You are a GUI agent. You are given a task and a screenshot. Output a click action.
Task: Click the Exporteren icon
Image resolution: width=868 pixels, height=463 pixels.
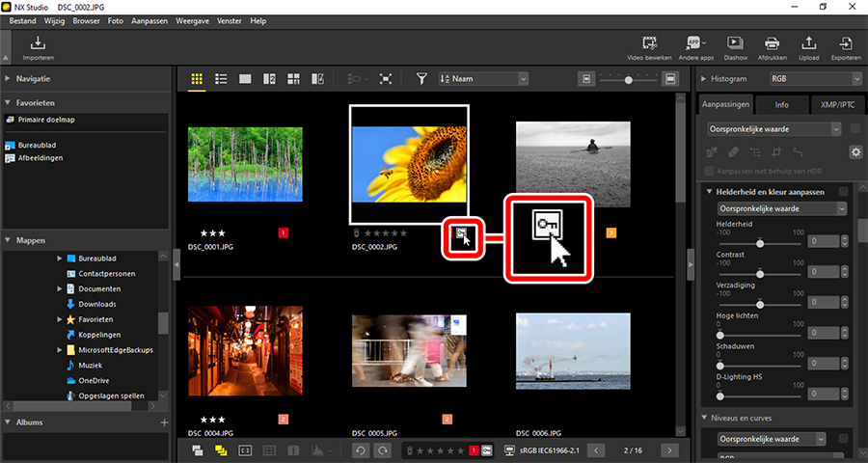click(x=845, y=43)
